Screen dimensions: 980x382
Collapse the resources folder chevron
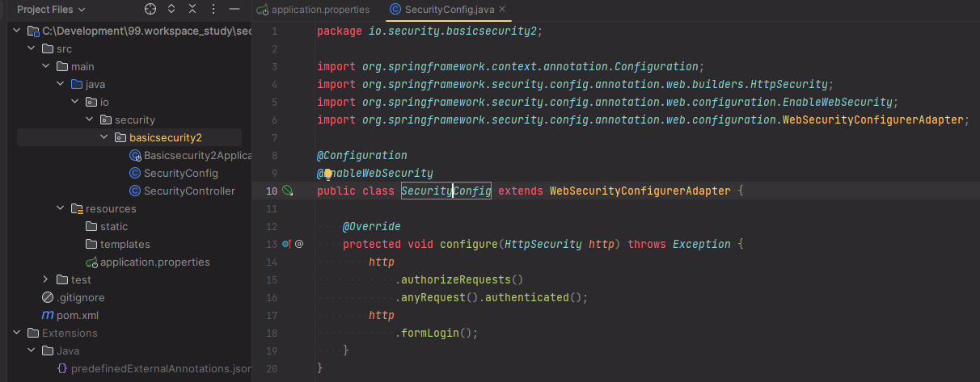click(x=60, y=208)
